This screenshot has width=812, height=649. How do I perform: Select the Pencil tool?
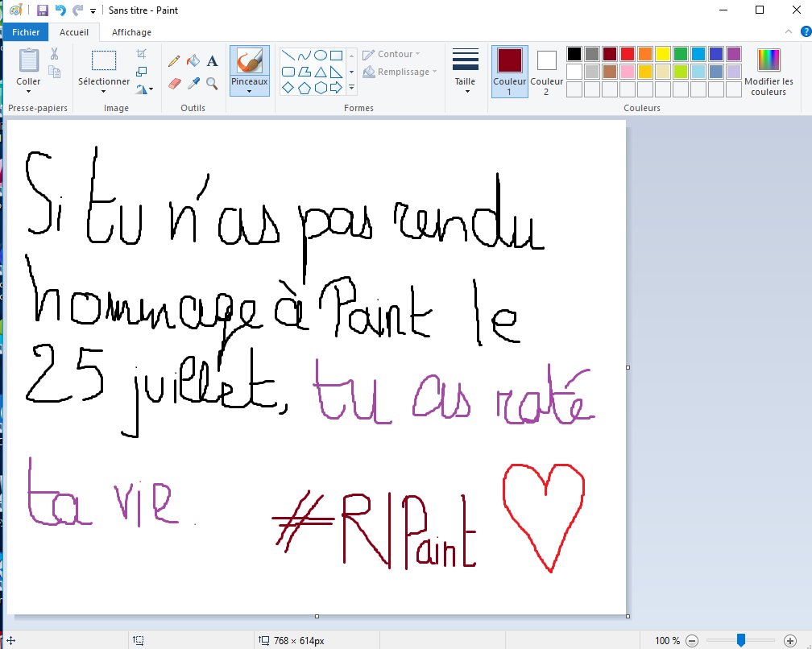174,61
